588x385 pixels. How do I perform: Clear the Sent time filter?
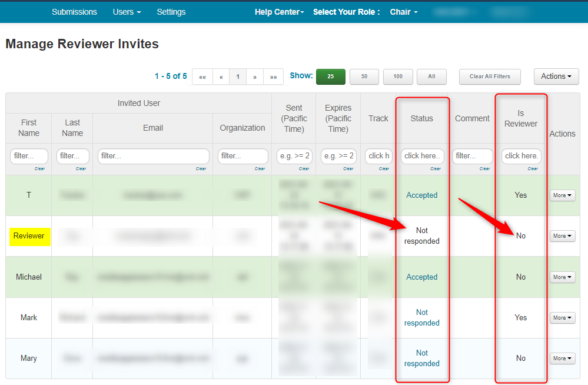point(304,169)
